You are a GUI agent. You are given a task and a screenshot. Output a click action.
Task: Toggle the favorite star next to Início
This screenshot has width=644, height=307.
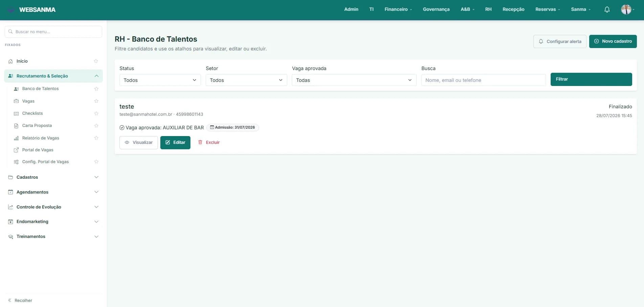pyautogui.click(x=96, y=61)
